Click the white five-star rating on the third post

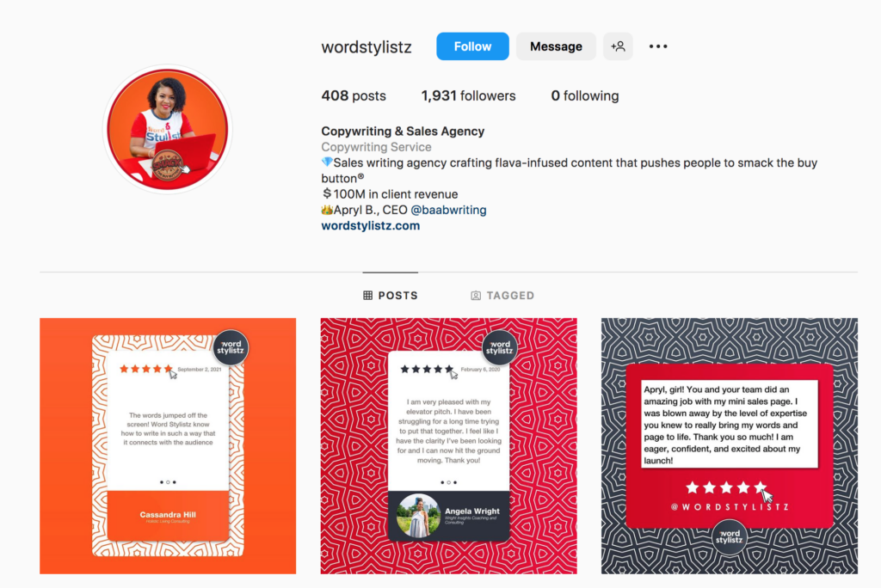click(x=726, y=487)
